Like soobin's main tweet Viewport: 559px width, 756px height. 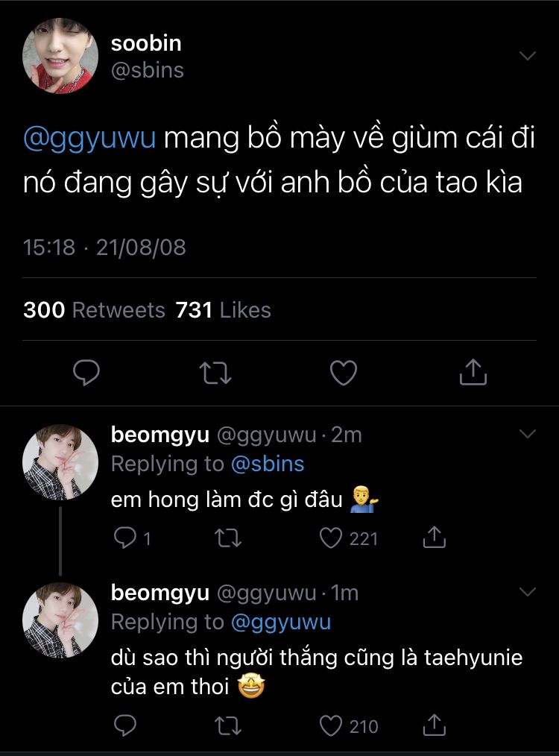tap(344, 372)
